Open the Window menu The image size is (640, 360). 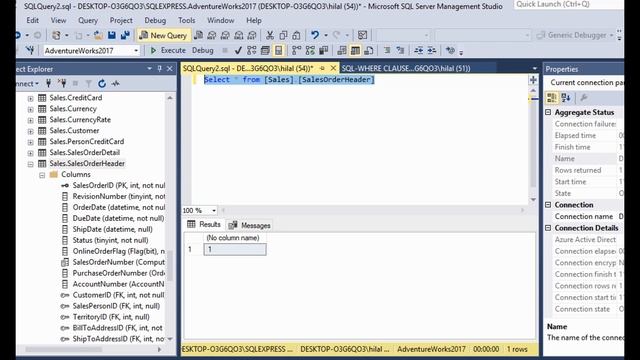click(220, 20)
